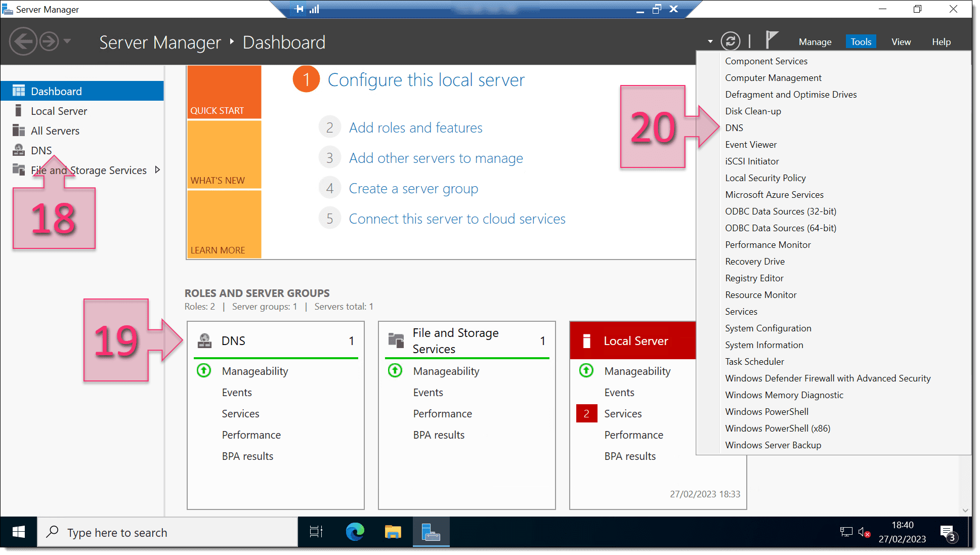Image resolution: width=980 pixels, height=555 pixels.
Task: Open Registry Editor
Action: (754, 278)
